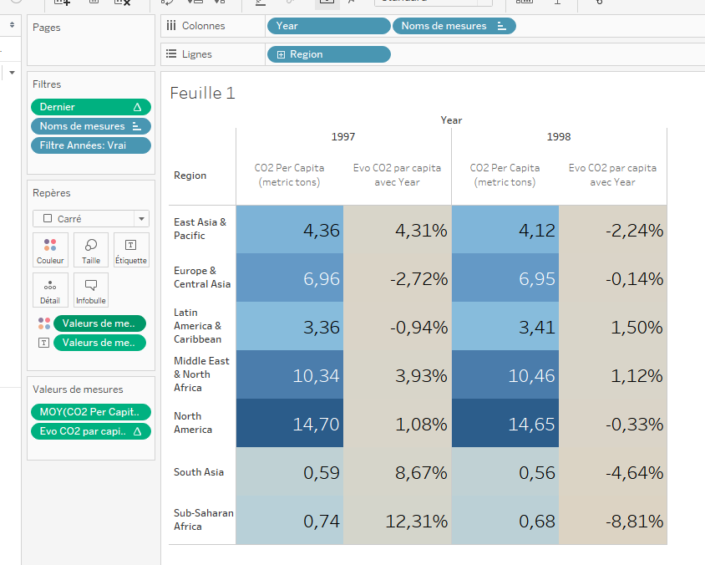Click Latin America & Caribbean row label
The image size is (705, 565).
pyautogui.click(x=197, y=326)
